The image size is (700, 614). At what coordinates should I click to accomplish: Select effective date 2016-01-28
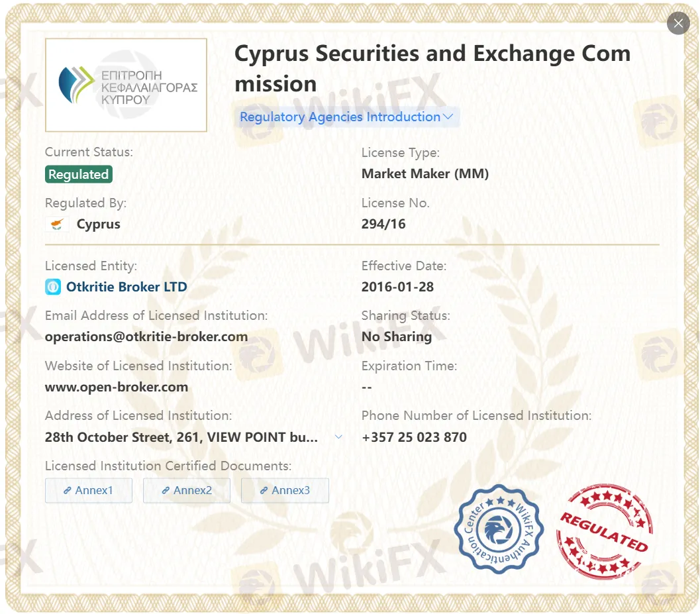[398, 287]
